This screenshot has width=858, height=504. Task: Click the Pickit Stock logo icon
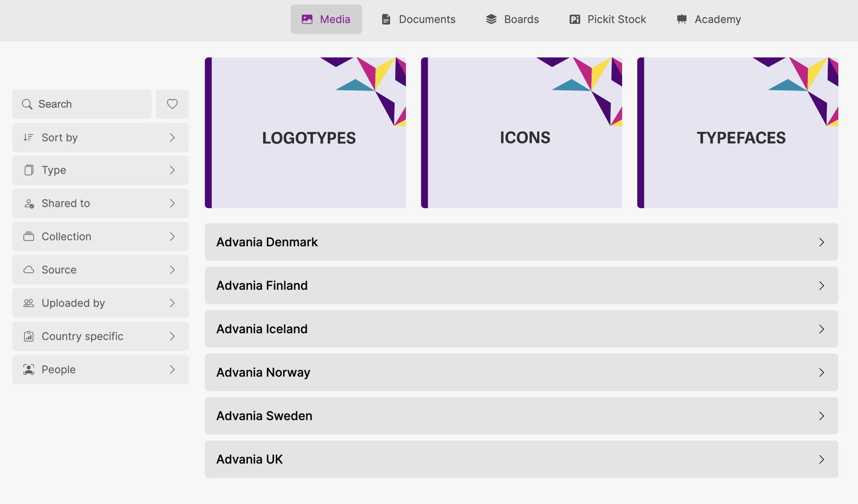575,19
